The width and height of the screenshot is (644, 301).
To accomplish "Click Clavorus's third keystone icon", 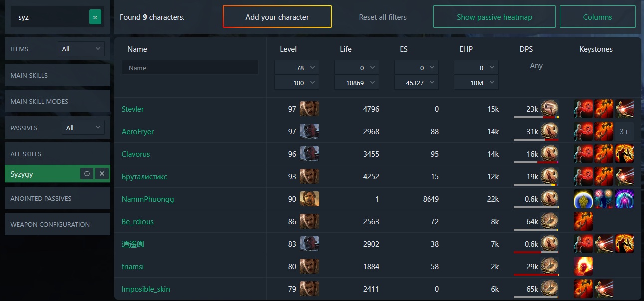I will pos(624,154).
